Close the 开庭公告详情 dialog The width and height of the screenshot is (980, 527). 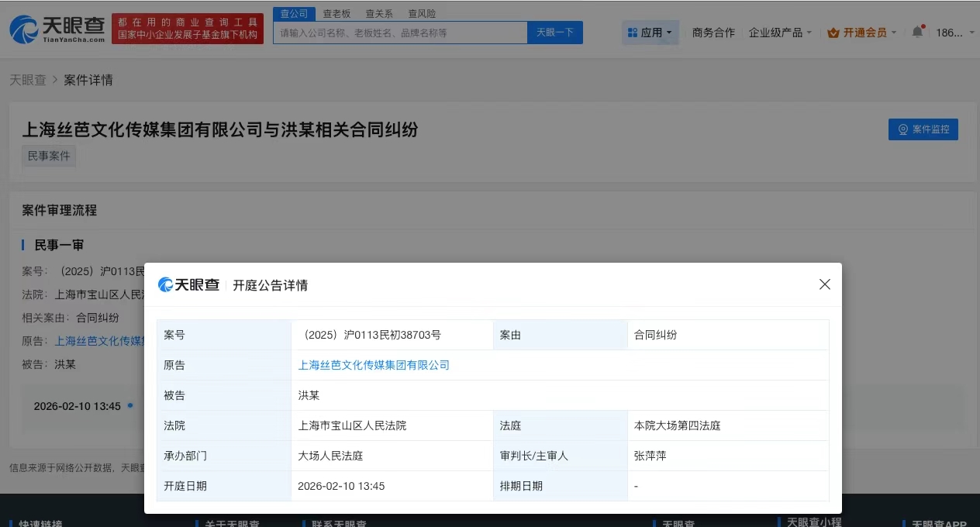tap(824, 284)
